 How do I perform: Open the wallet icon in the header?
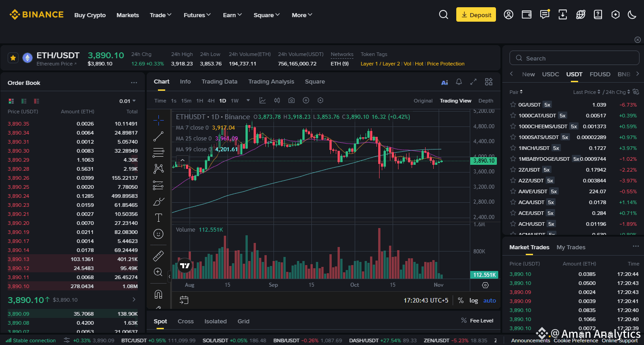(527, 14)
